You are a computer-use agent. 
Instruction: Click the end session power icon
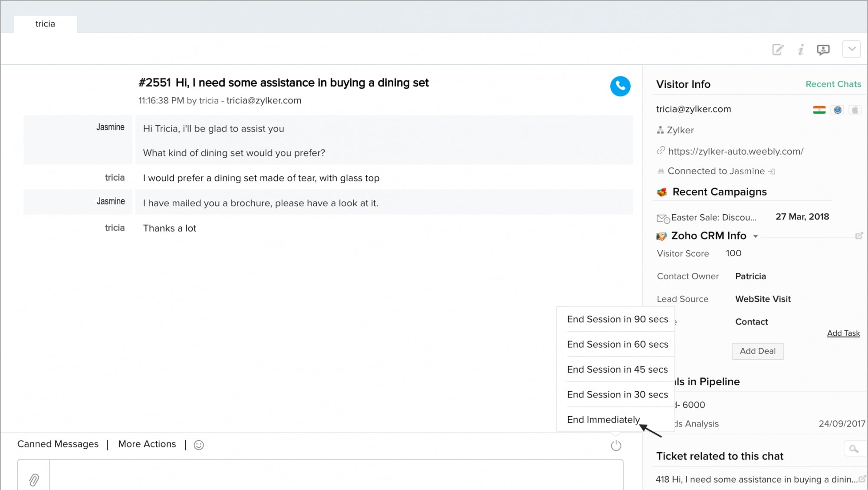pyautogui.click(x=616, y=445)
